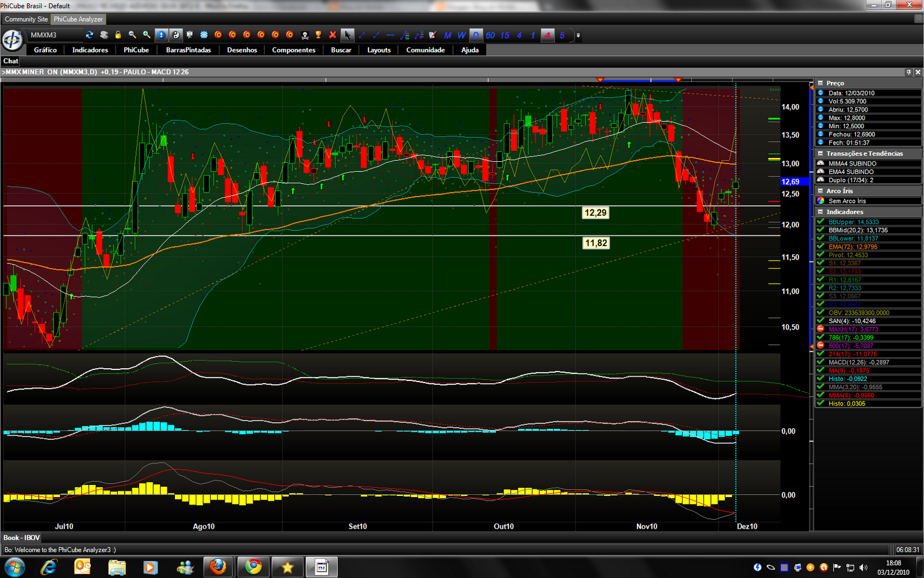Open Google Chrome from the taskbar
924x578 pixels.
pyautogui.click(x=253, y=567)
